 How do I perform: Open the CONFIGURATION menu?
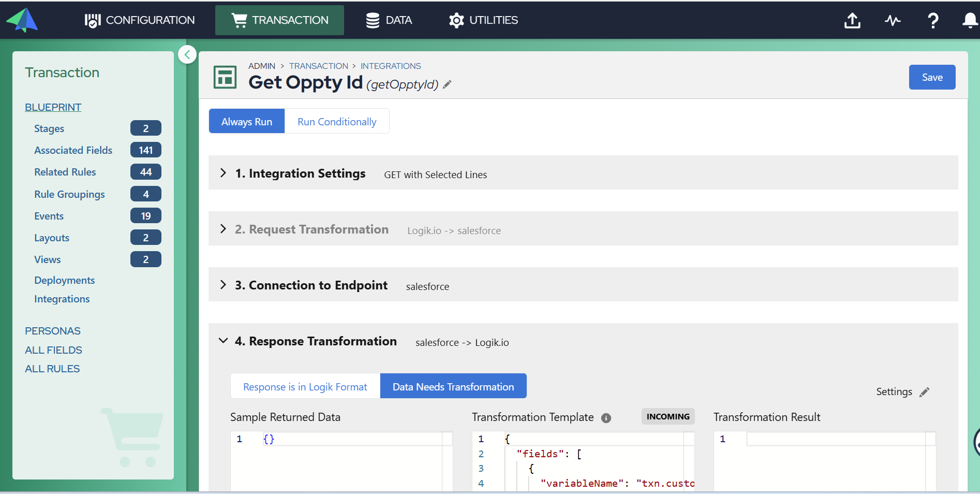point(140,20)
